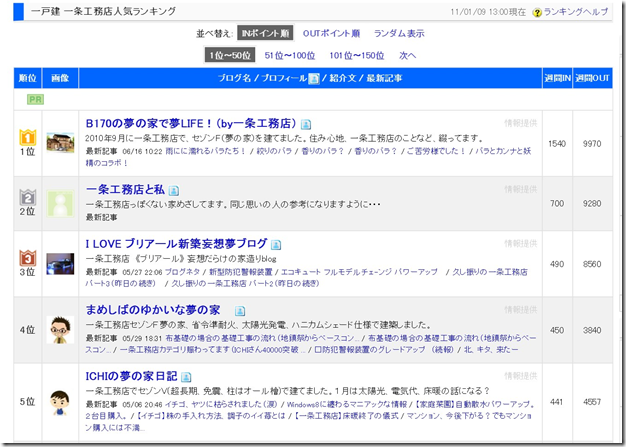Image resolution: width=626 pixels, height=447 pixels.
Task: Open article エコキュート フルモデルチェンジ パワーアップ
Action: [x=359, y=272]
